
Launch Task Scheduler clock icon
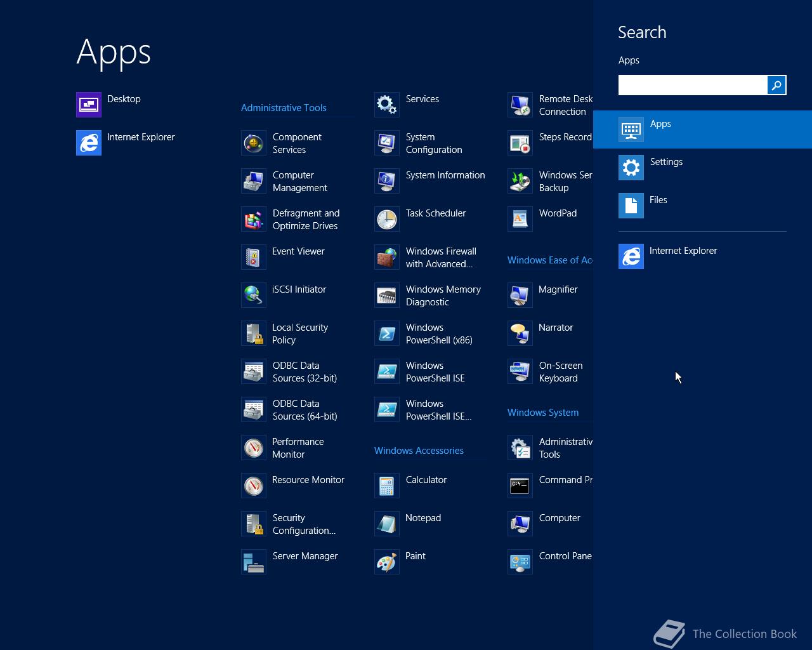coord(387,219)
